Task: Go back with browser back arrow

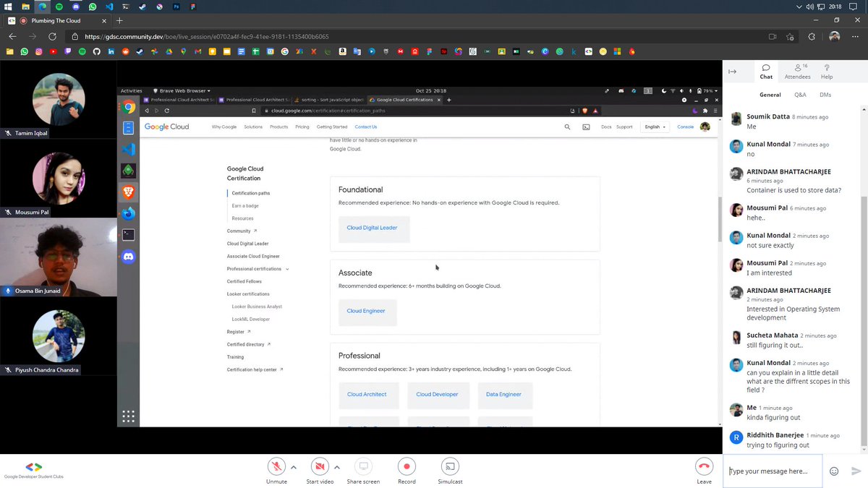Action: point(12,36)
